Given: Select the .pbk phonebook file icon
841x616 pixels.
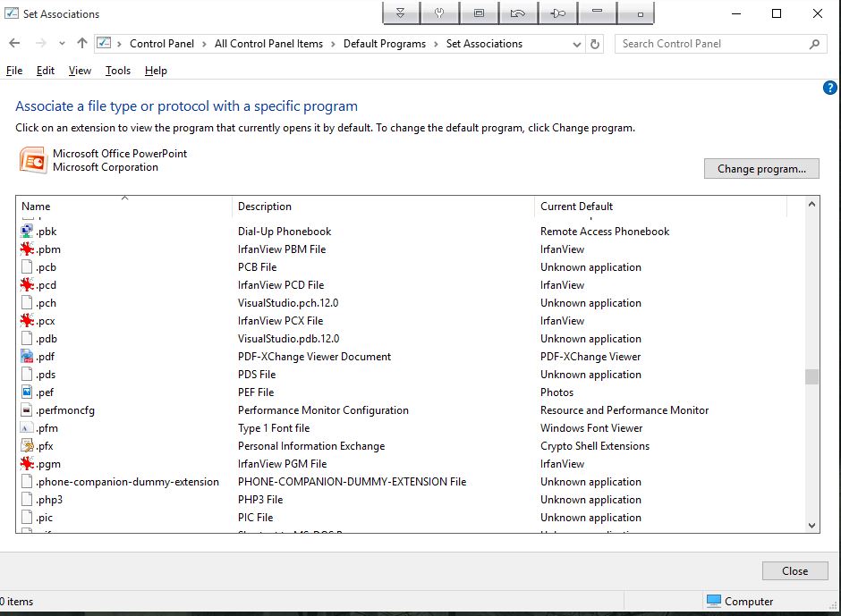Looking at the screenshot, I should pos(27,231).
